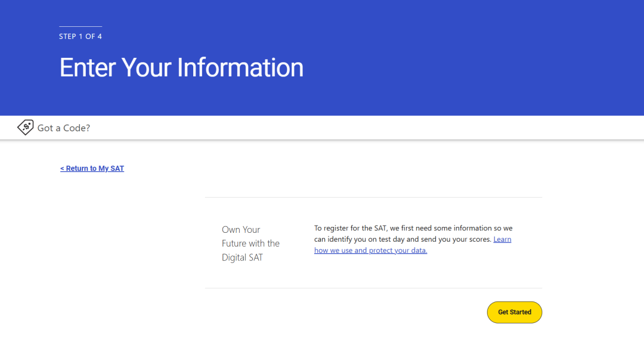This screenshot has height=357, width=644.
Task: Click the "Digital SAT" title line
Action: (242, 258)
